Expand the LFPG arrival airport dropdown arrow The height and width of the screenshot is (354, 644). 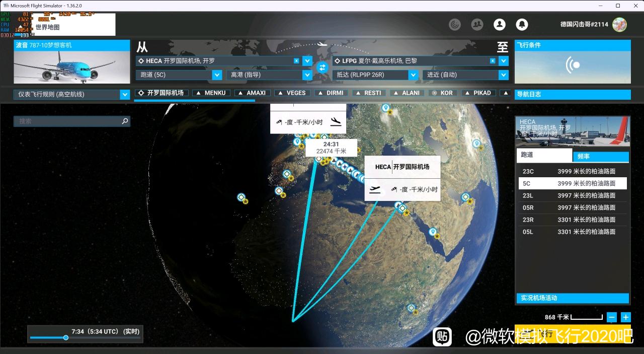click(x=504, y=61)
